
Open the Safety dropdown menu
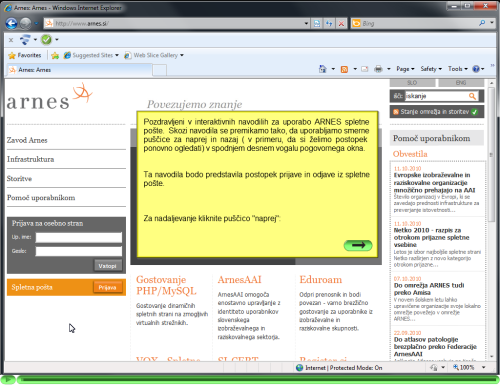[431, 69]
